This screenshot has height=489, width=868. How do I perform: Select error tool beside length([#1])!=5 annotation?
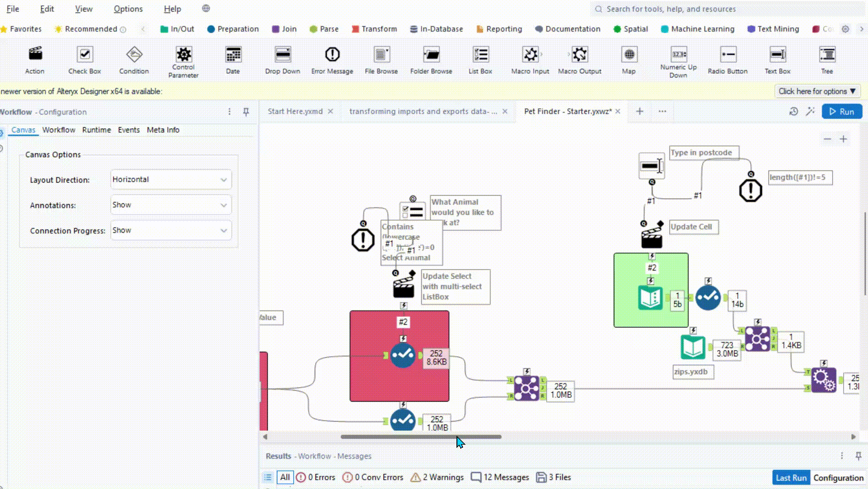tap(751, 190)
